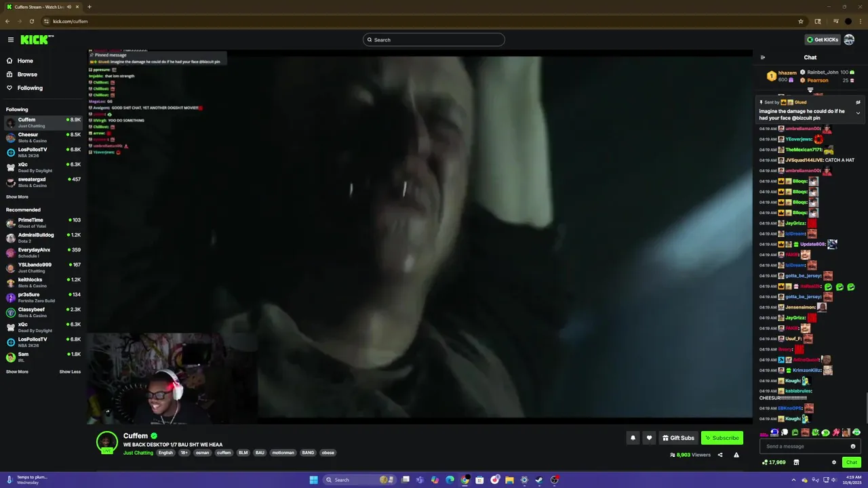Open the emote picker in message box
This screenshot has height=488, width=868.
click(x=853, y=446)
